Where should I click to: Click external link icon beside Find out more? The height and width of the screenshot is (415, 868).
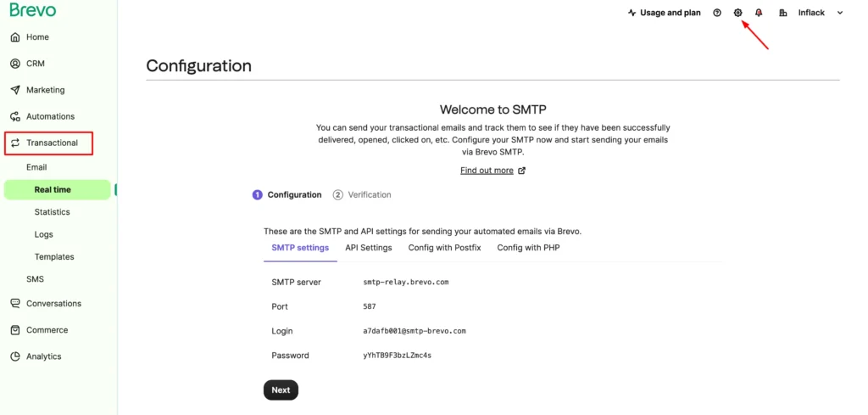[x=521, y=171]
